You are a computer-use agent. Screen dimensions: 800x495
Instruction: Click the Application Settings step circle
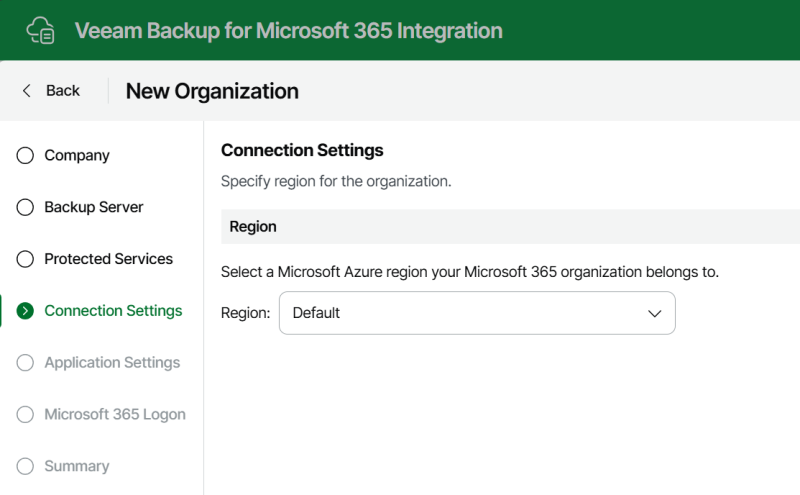coord(26,363)
